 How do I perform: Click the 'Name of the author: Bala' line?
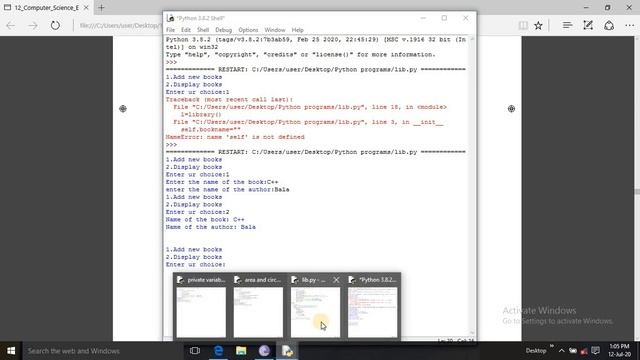tap(211, 227)
